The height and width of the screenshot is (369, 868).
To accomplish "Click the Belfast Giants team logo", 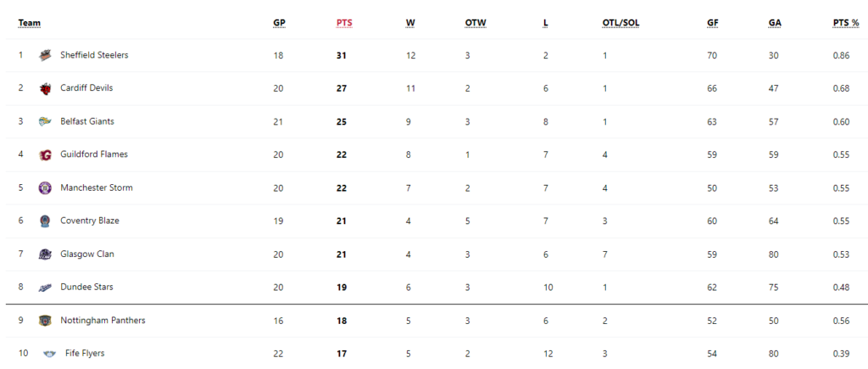I will pyautogui.click(x=45, y=121).
